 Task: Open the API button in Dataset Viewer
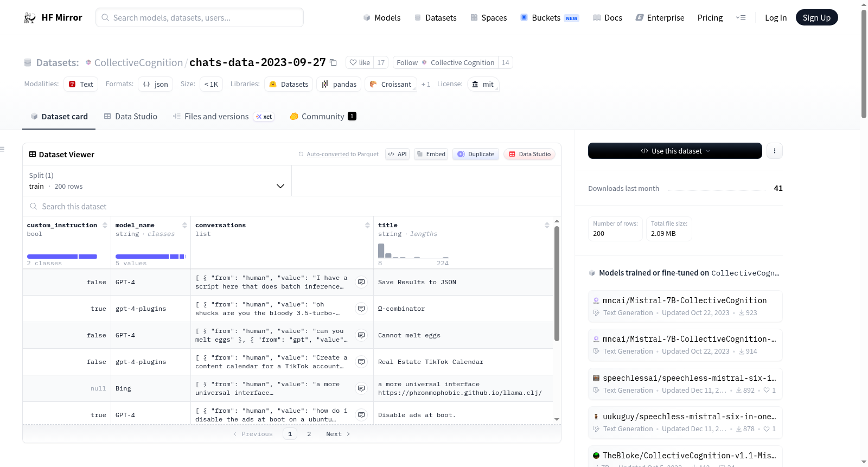click(x=397, y=154)
